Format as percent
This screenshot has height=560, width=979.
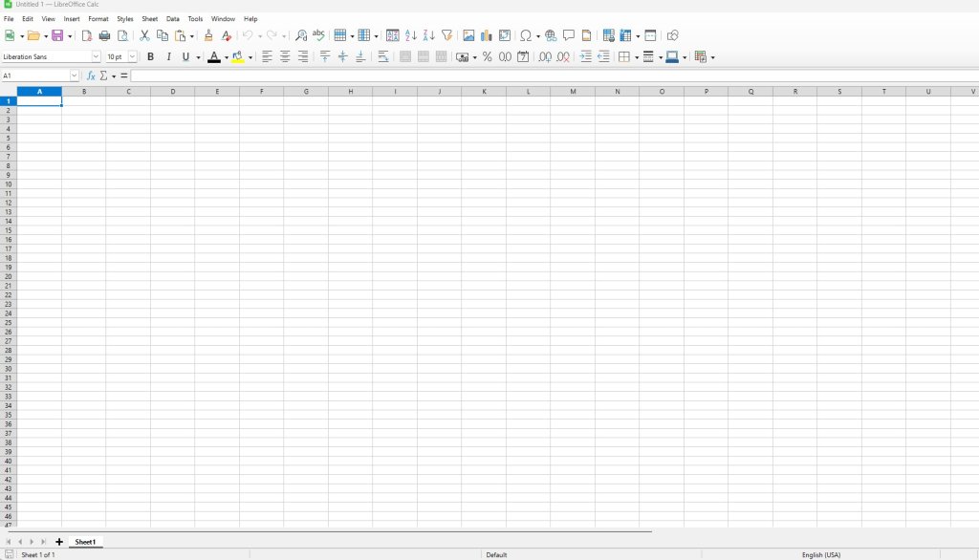click(x=487, y=56)
